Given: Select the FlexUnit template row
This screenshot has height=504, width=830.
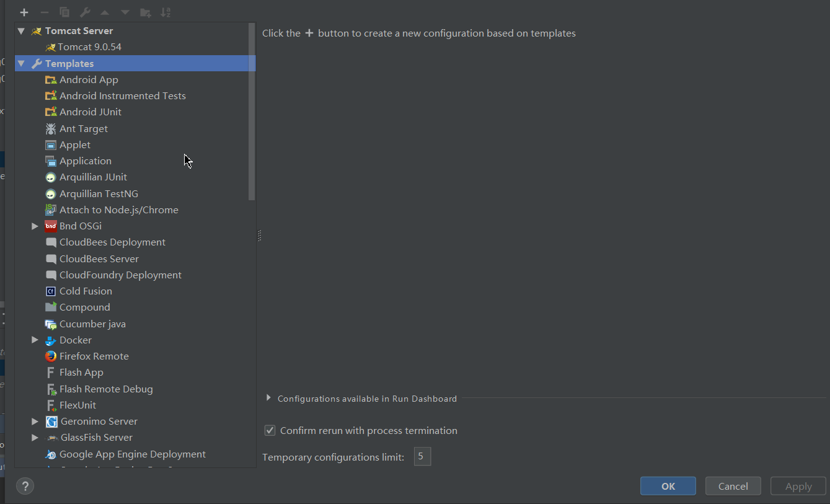Looking at the screenshot, I should click(x=135, y=405).
